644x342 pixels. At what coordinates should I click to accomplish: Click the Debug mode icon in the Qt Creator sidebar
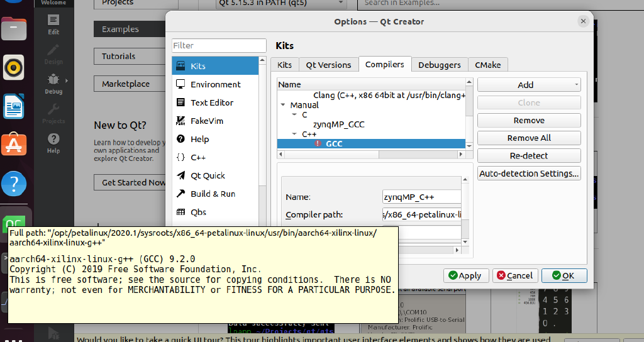[53, 84]
